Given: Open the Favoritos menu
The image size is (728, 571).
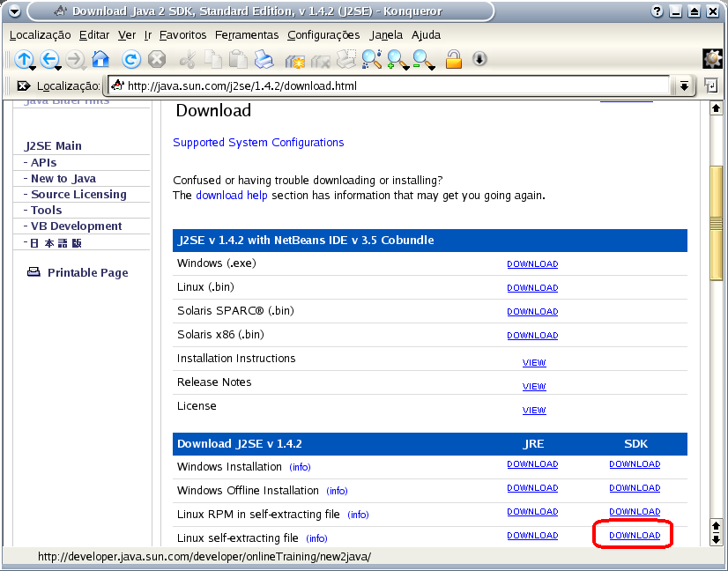Looking at the screenshot, I should pyautogui.click(x=183, y=35).
